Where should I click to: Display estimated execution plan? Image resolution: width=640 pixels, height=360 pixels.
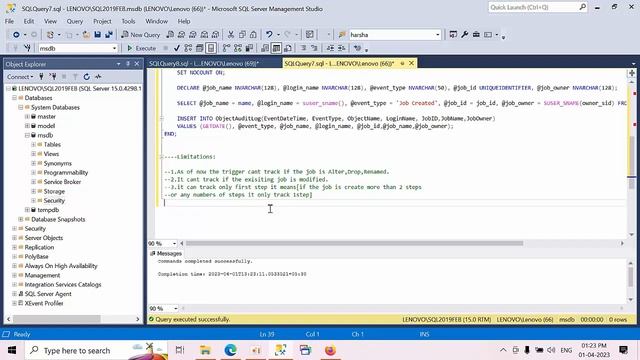[x=188, y=48]
